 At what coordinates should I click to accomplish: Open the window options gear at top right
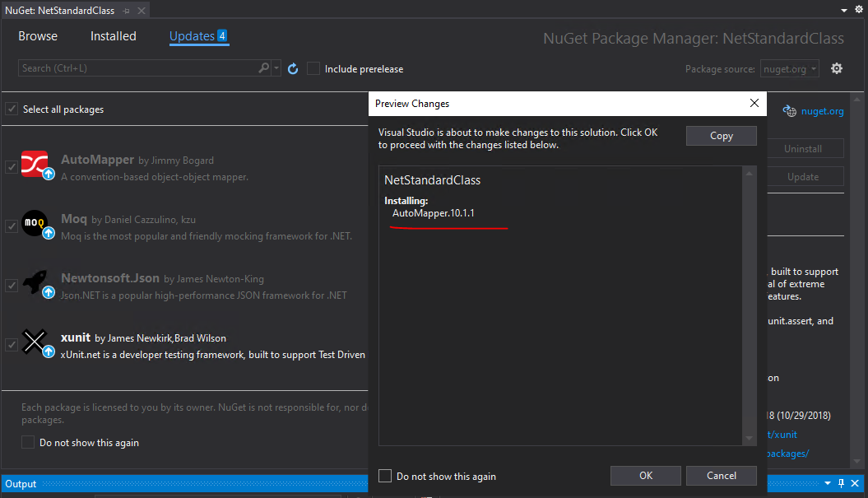tap(859, 9)
